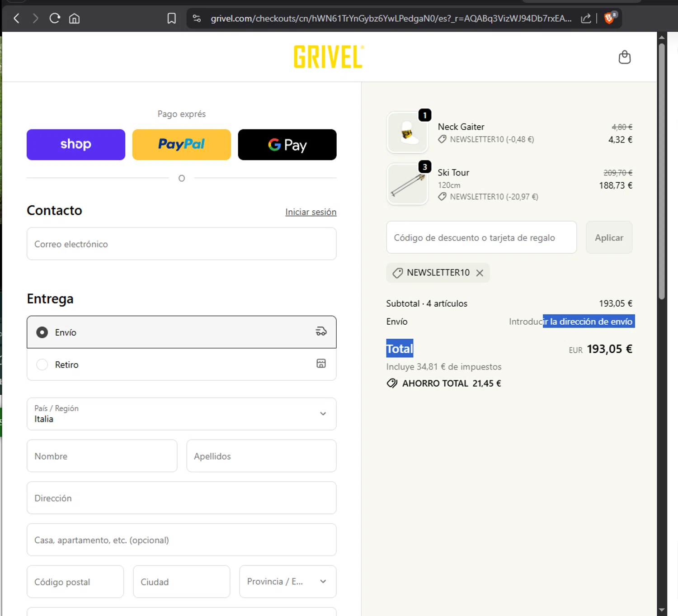Click the Ski Tour quantity badge 3
The height and width of the screenshot is (616, 678).
click(x=425, y=167)
